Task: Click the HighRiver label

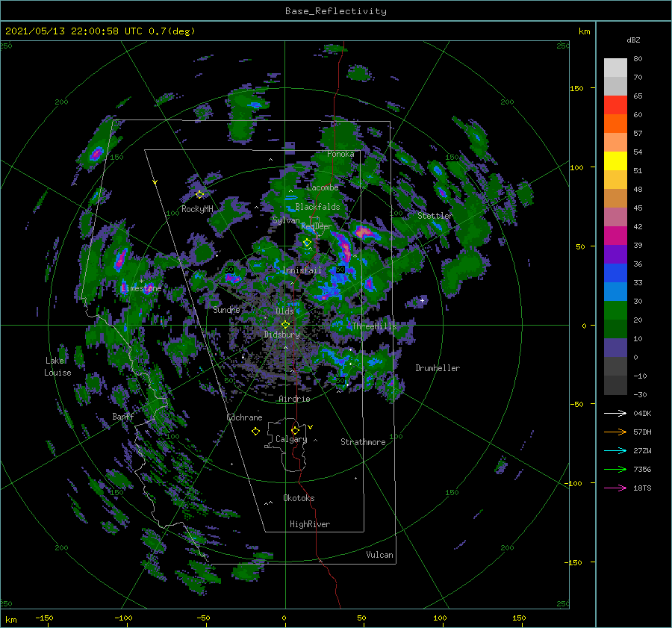Action: click(x=310, y=524)
